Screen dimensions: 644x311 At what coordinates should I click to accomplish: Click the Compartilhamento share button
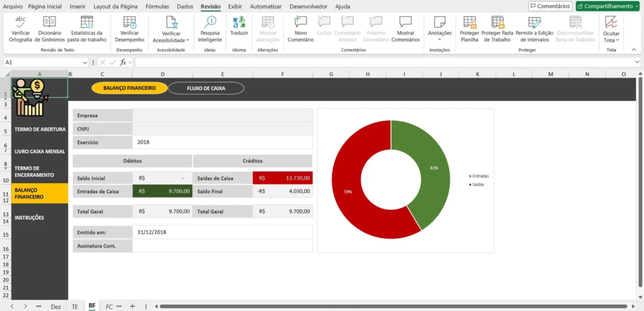pyautogui.click(x=608, y=6)
